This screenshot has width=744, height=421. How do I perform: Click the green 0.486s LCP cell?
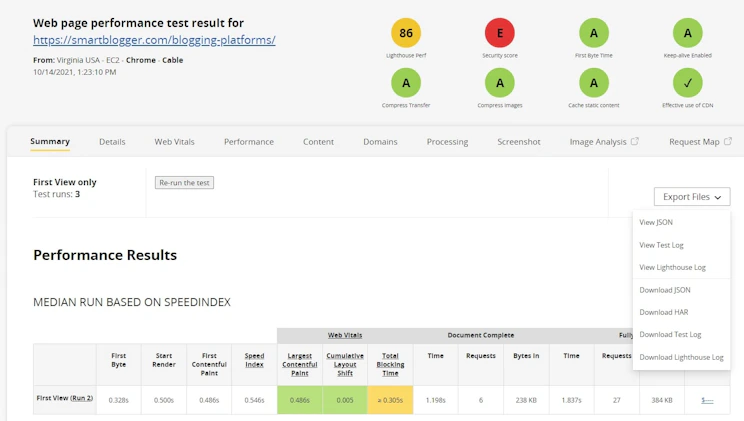pyautogui.click(x=299, y=400)
